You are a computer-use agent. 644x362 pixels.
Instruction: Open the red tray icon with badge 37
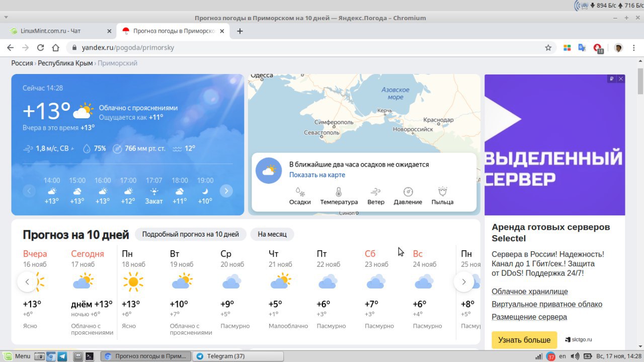[x=551, y=356]
